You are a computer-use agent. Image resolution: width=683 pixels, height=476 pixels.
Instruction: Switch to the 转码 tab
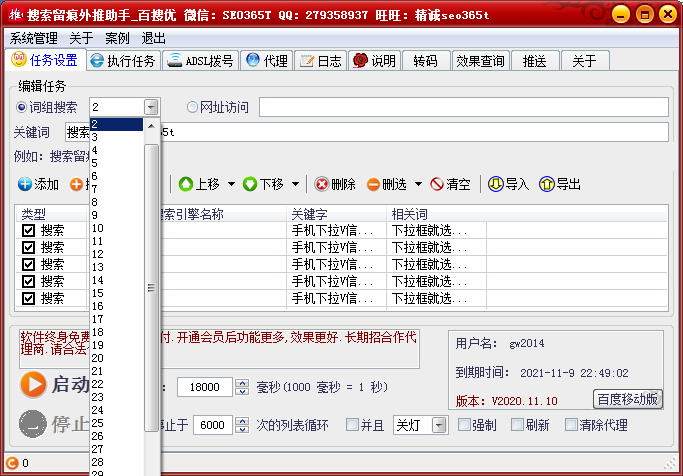[426, 61]
